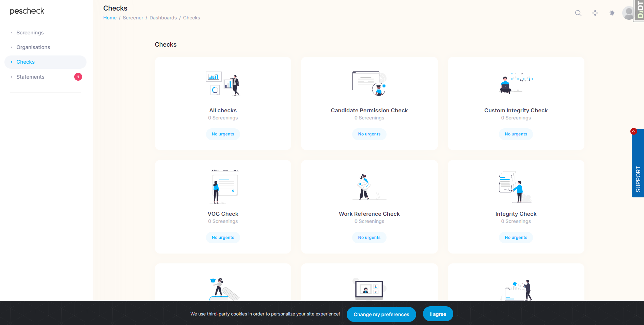Click the video call monitor illustration
This screenshot has width=644, height=325.
point(369,290)
